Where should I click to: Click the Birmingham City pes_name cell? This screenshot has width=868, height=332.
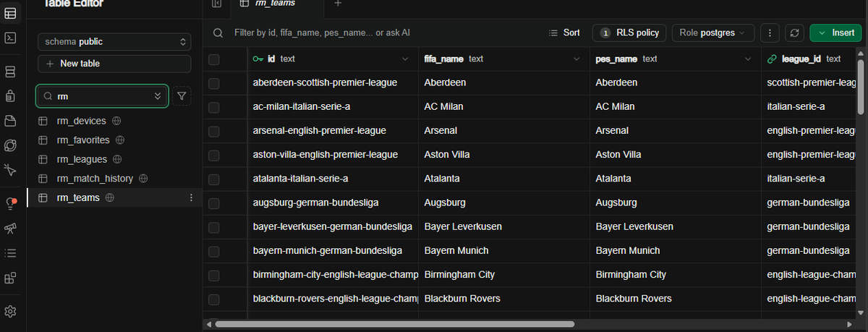point(676,275)
